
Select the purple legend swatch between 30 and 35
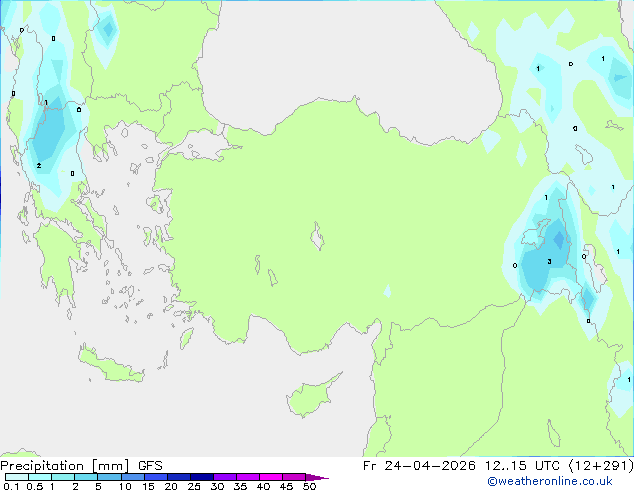point(225,477)
